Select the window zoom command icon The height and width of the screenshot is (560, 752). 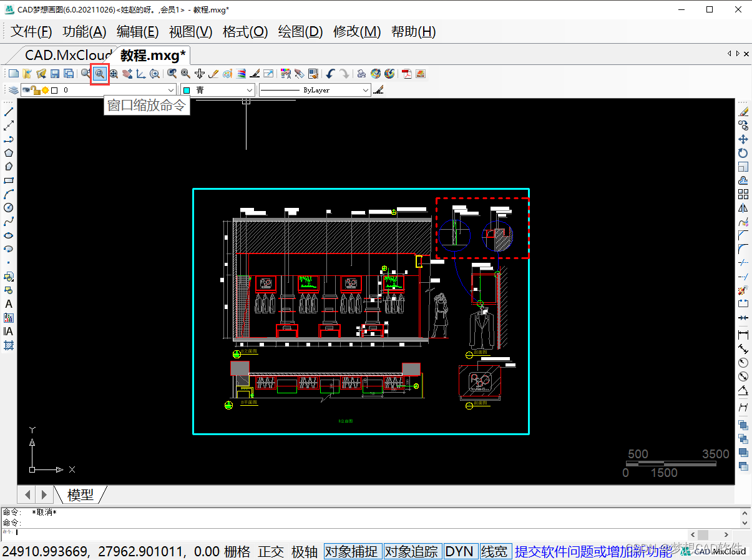click(x=100, y=74)
